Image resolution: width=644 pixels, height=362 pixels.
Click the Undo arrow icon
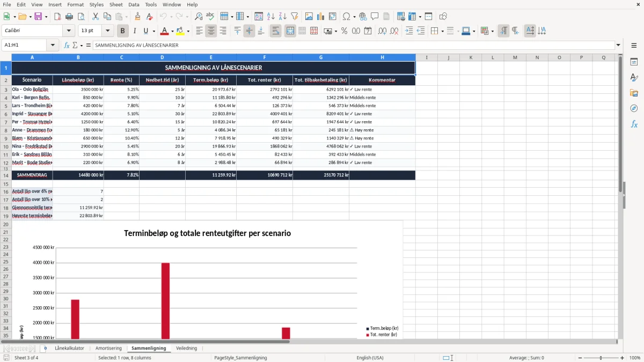163,17
